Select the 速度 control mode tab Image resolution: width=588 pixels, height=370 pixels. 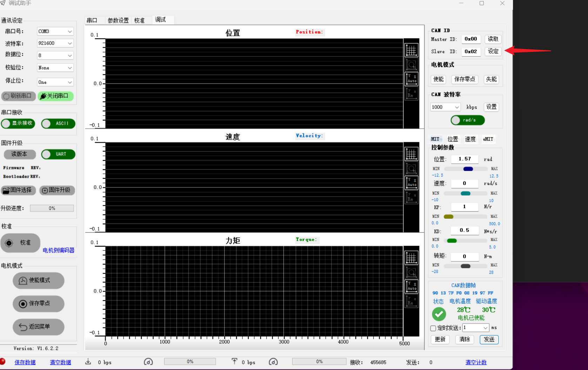pos(470,139)
